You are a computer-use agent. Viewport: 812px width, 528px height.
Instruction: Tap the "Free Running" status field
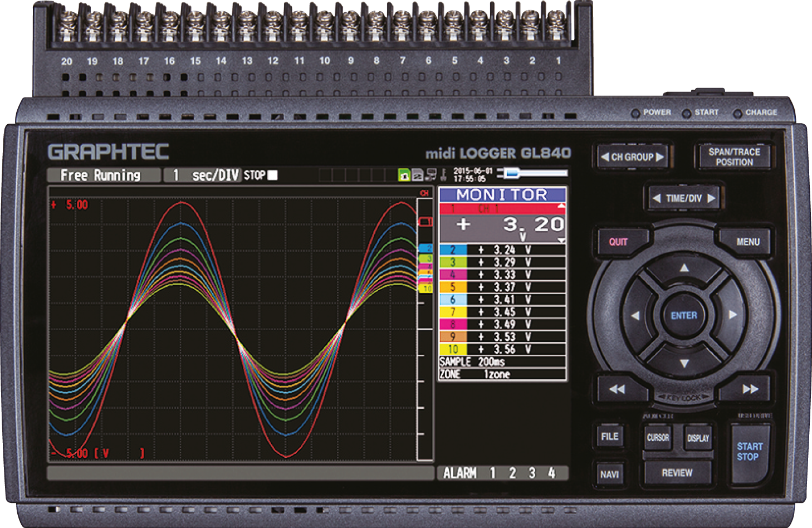click(x=104, y=175)
